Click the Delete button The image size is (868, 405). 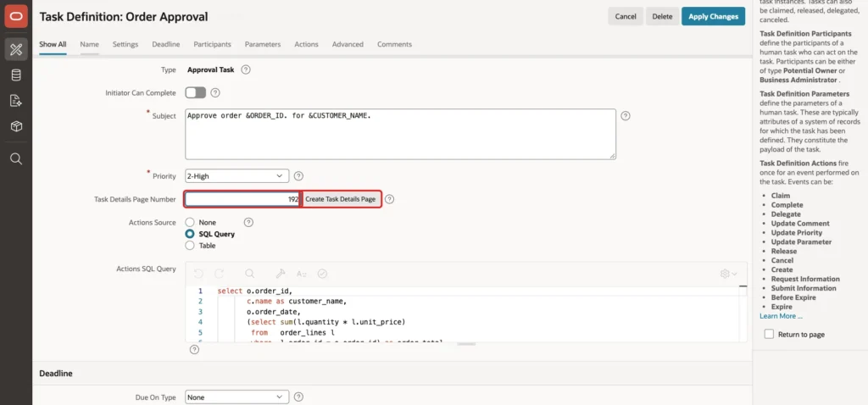click(x=662, y=17)
